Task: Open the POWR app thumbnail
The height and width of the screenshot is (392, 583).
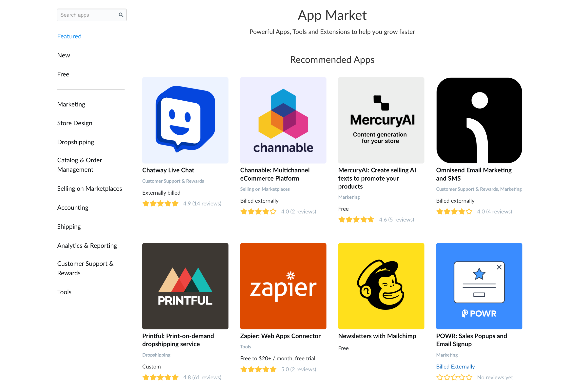Action: coord(479,286)
